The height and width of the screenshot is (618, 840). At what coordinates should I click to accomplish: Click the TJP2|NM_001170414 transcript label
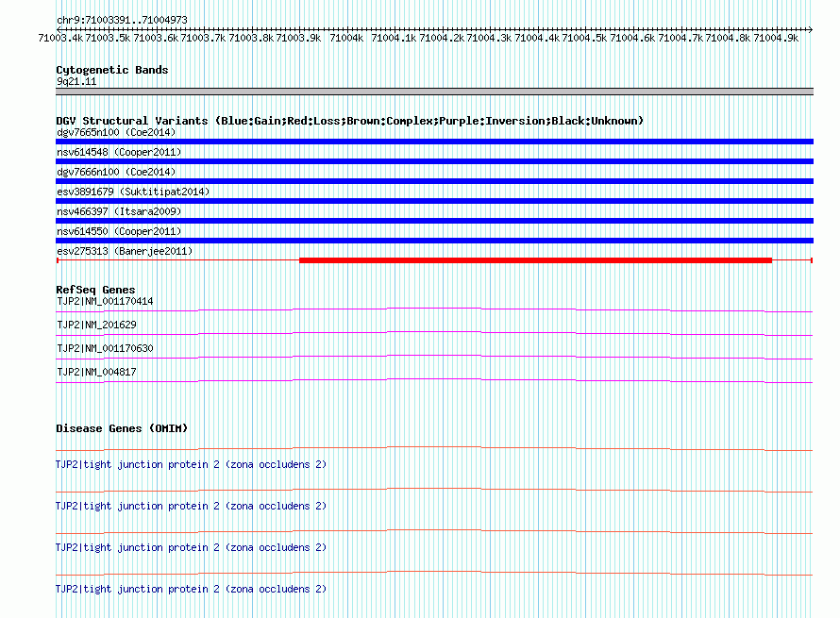[105, 302]
